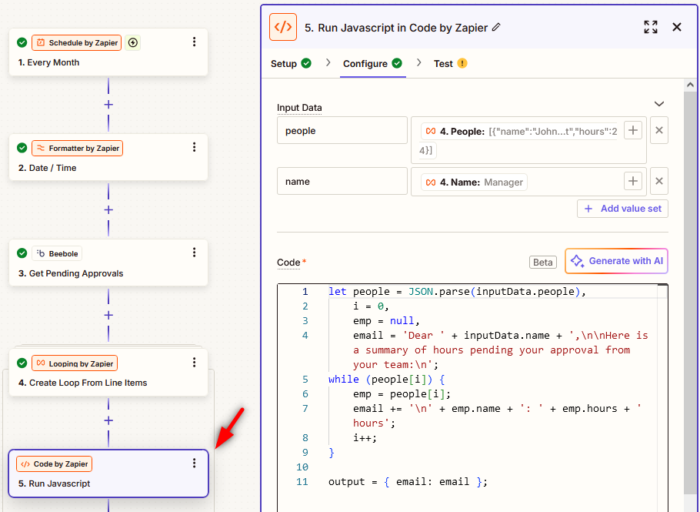Add step below the Date / Time step
700x512 pixels.
coord(108,210)
